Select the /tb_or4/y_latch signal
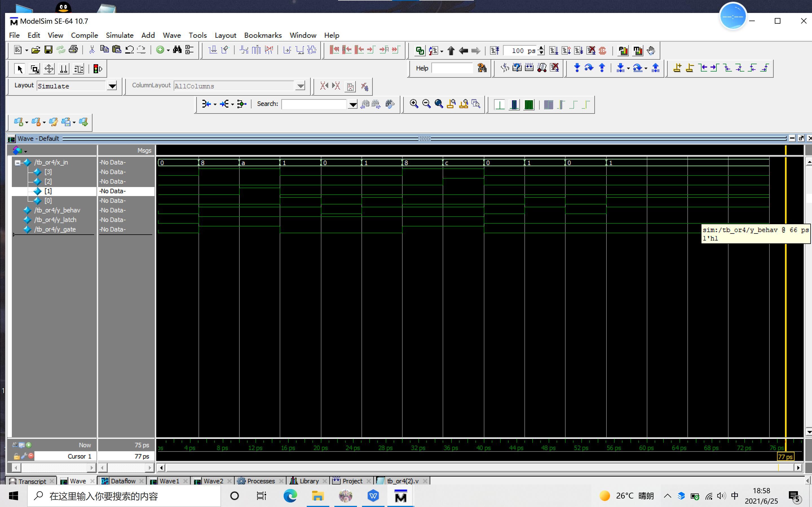The height and width of the screenshot is (507, 812). coord(55,220)
